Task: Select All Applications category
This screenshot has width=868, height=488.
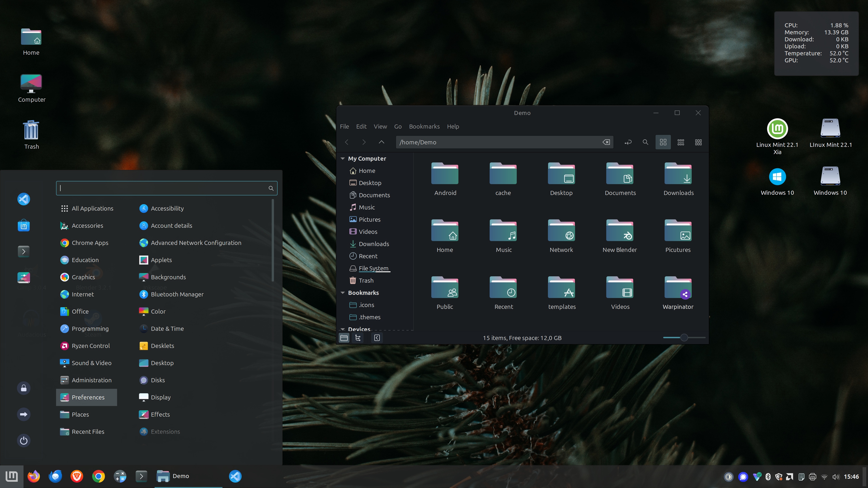Action: coord(87,209)
